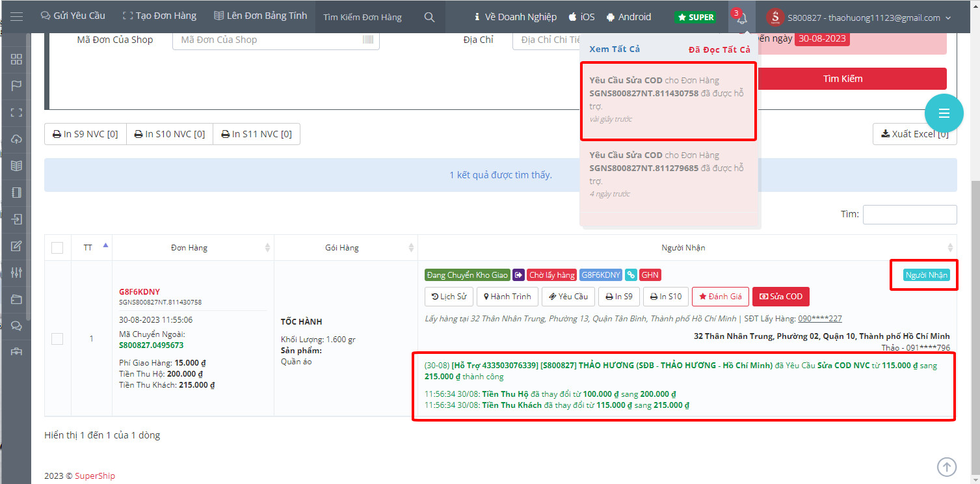Image resolution: width=980 pixels, height=484 pixels.
Task: Click the sign-in arrow icon in sidebar
Action: pos(16,219)
